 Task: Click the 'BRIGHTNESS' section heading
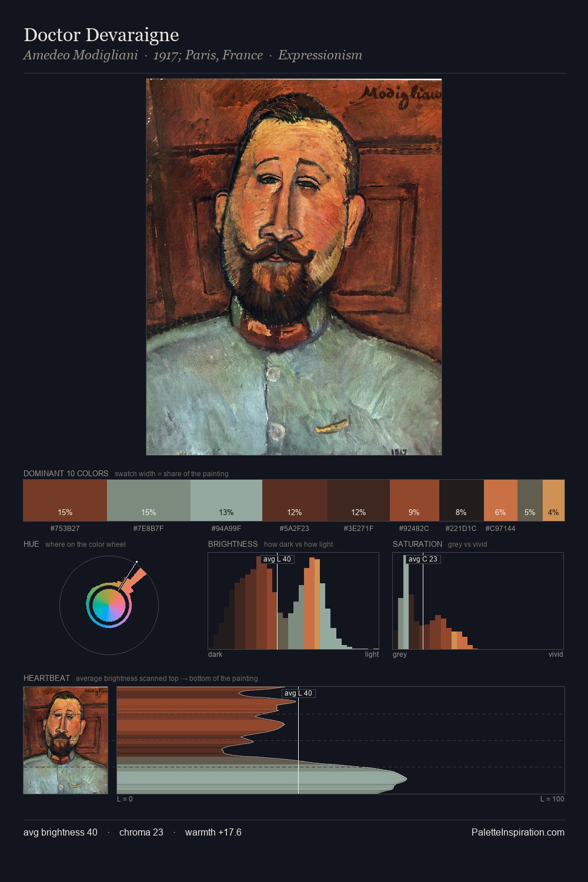233,544
